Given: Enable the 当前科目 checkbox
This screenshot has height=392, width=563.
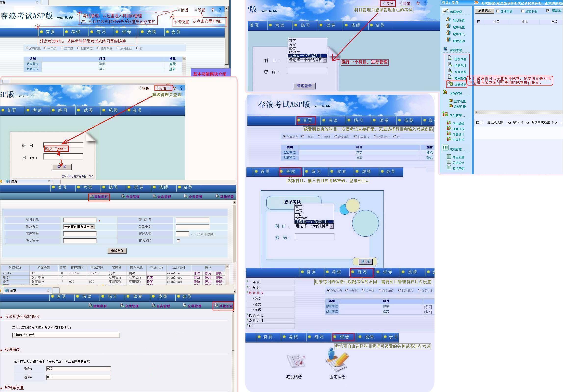Looking at the screenshot, I should pyautogui.click(x=523, y=11).
